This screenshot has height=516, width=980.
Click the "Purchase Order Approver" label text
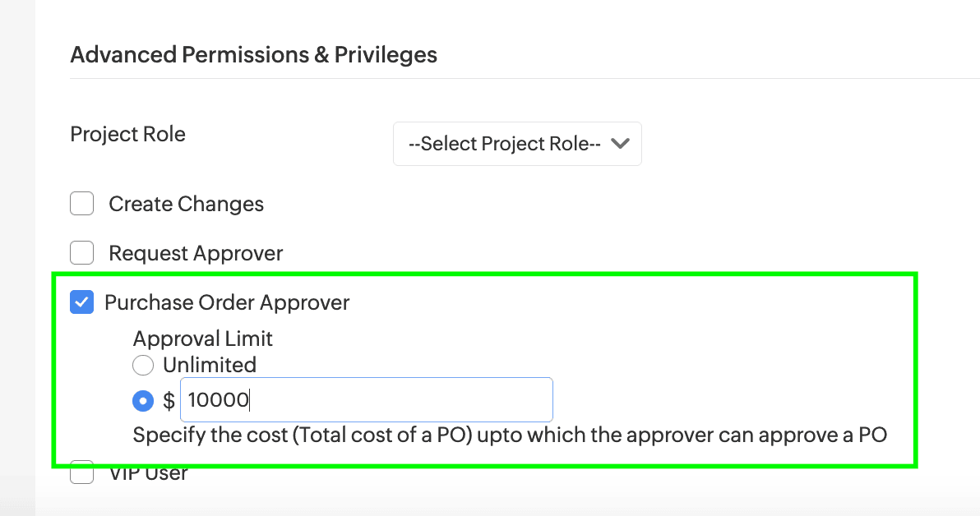[x=227, y=302]
